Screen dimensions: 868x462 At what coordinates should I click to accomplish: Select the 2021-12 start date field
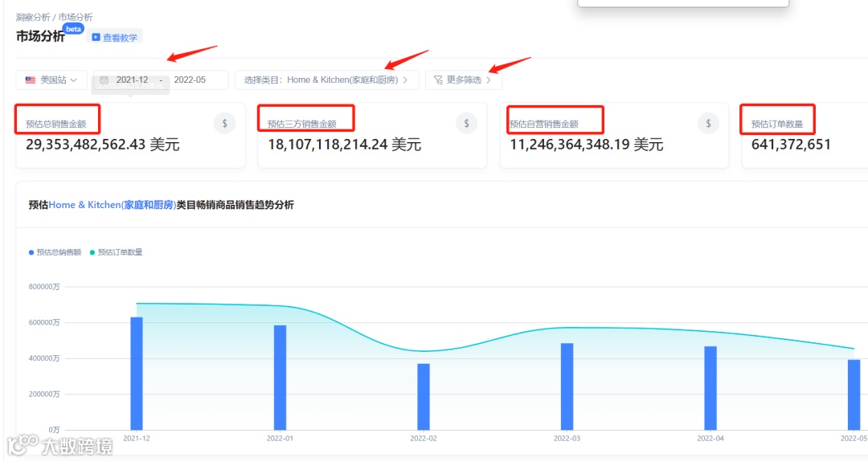coord(133,80)
